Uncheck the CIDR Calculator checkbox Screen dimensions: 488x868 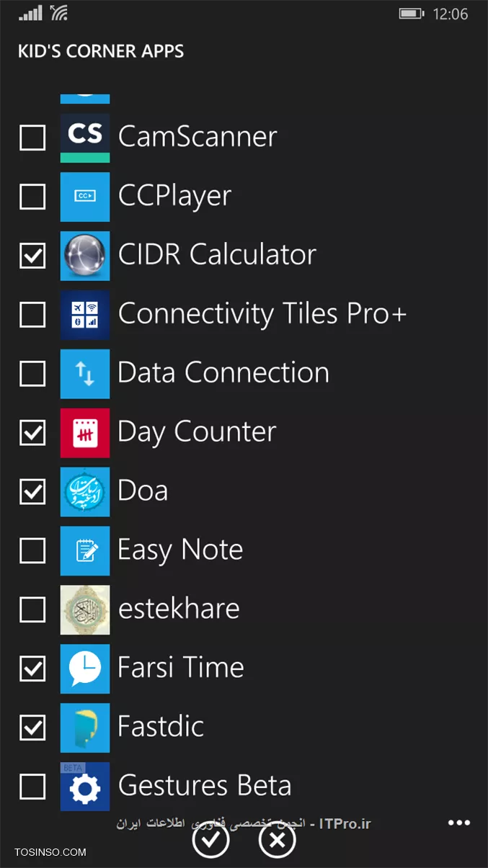32,255
